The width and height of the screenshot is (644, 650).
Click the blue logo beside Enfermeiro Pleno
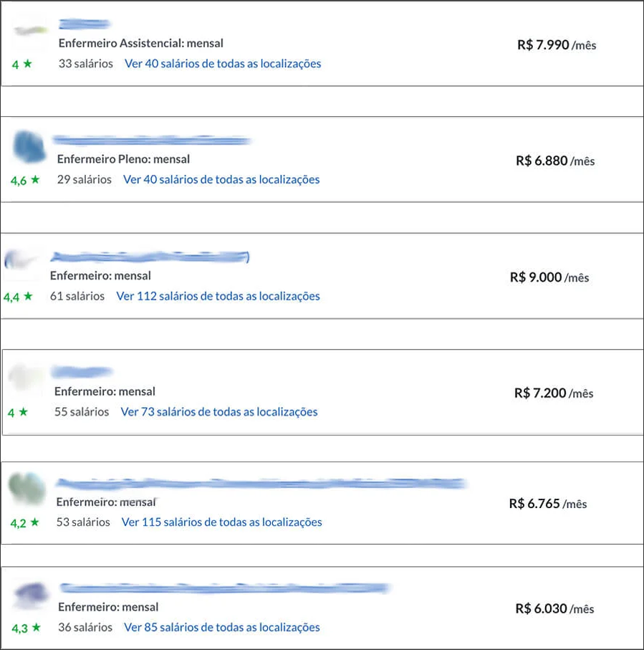(29, 146)
